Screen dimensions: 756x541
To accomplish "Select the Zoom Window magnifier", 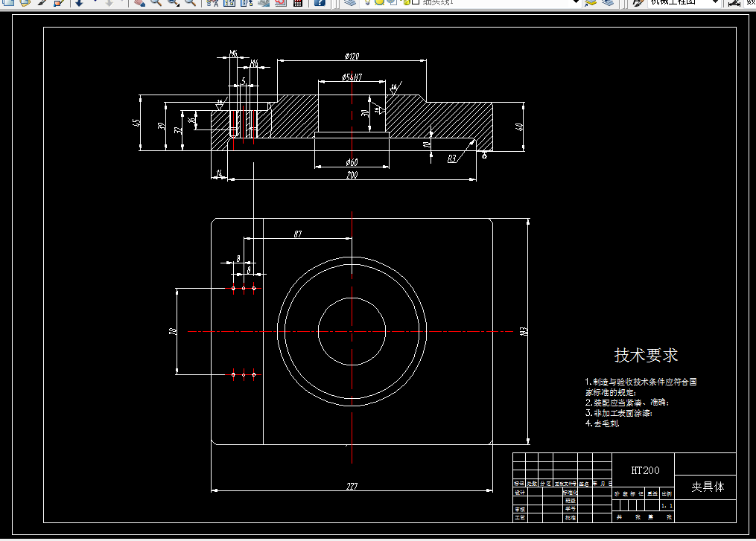I will [173, 2].
